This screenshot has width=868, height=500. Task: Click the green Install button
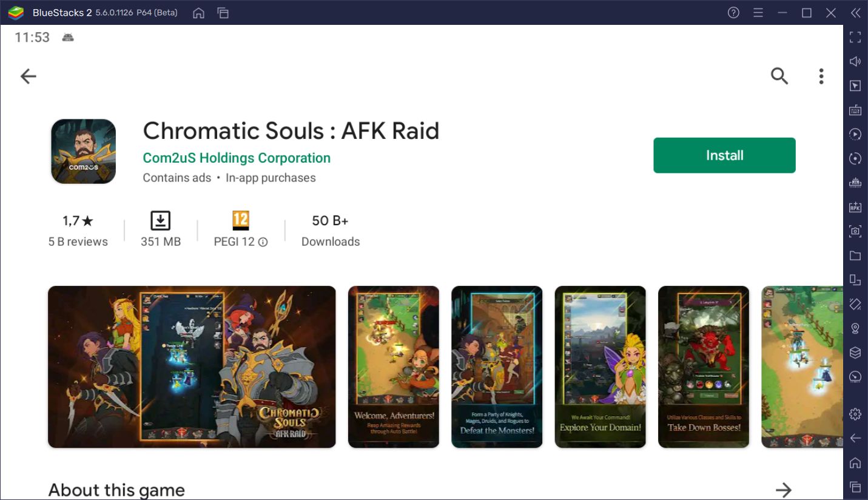tap(724, 155)
